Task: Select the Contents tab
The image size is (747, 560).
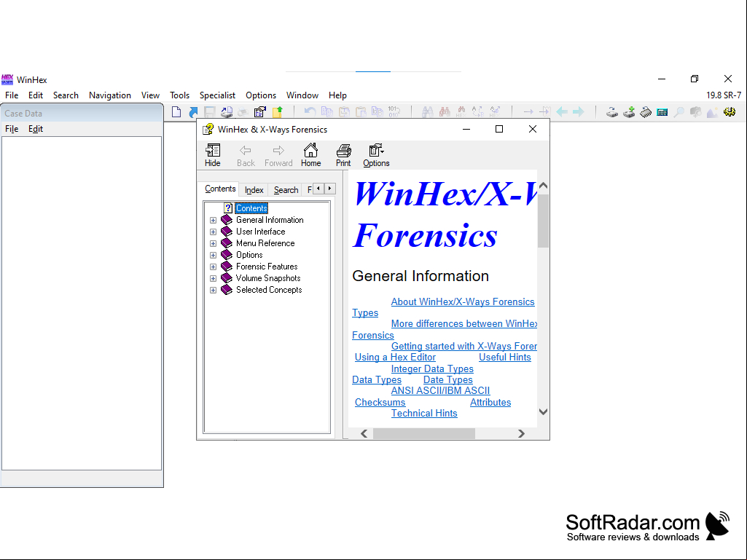Action: point(220,189)
